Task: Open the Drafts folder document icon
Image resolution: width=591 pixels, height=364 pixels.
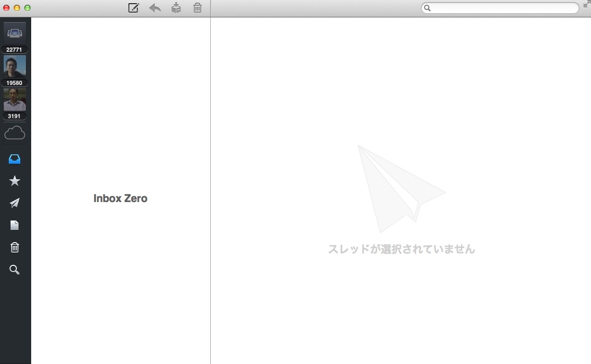Action: [15, 225]
